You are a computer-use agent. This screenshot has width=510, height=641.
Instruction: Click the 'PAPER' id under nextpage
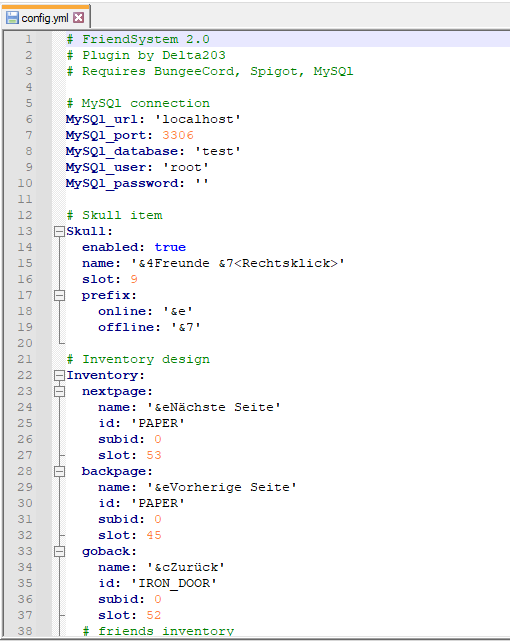tap(158, 423)
